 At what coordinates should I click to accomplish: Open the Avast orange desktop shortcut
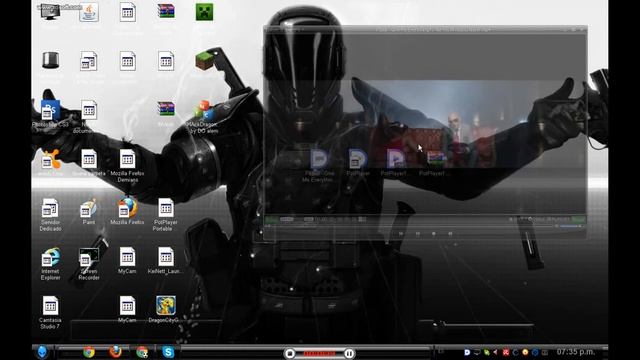(51, 159)
